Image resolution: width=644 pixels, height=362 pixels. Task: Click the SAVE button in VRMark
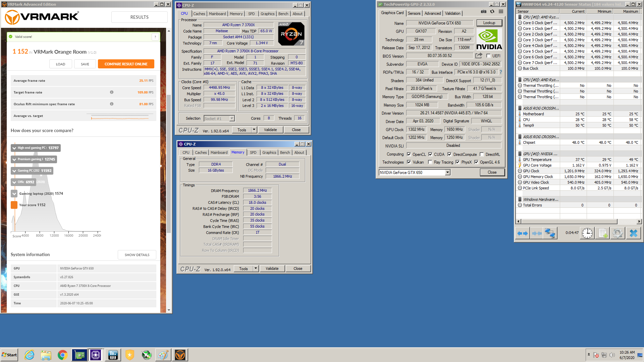(x=85, y=64)
